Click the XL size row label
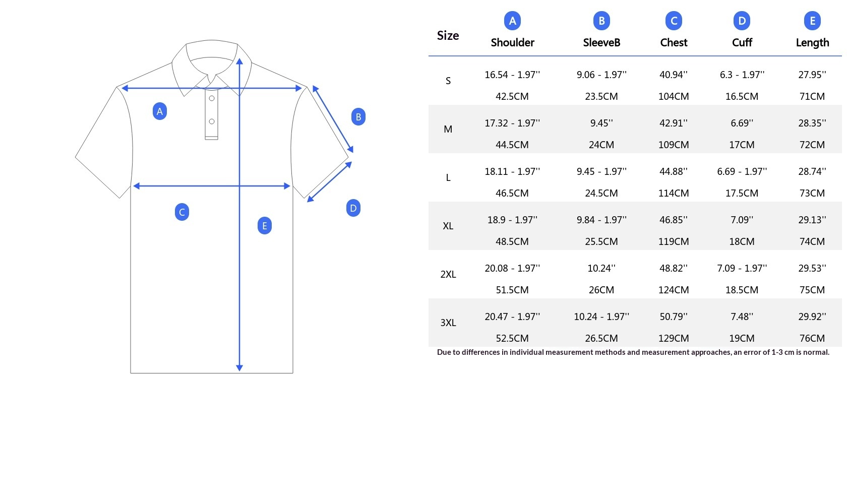The height and width of the screenshot is (504, 847). tap(448, 226)
